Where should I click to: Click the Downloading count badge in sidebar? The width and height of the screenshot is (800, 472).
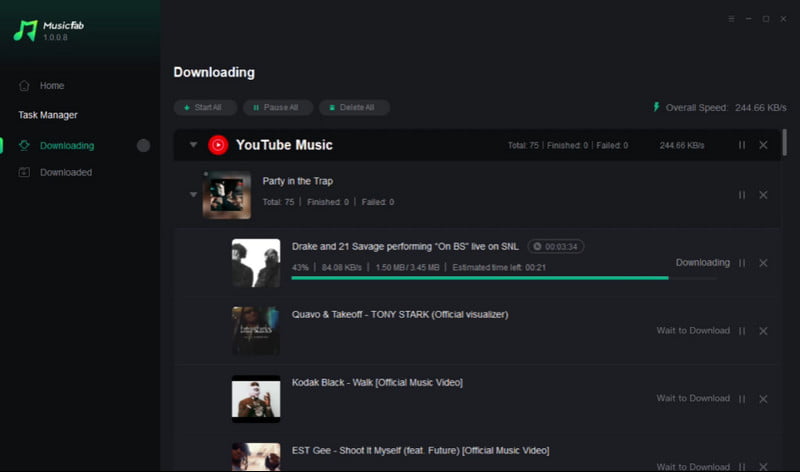pos(143,145)
